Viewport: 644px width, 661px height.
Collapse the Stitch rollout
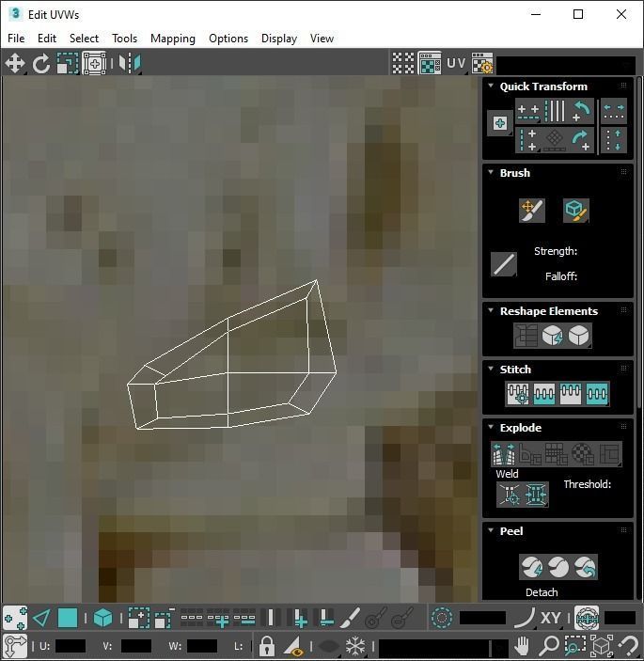[x=491, y=369]
